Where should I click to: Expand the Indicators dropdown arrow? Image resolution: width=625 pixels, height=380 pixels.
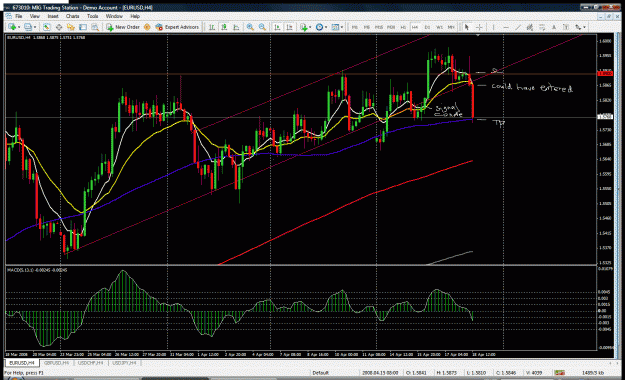click(311, 27)
